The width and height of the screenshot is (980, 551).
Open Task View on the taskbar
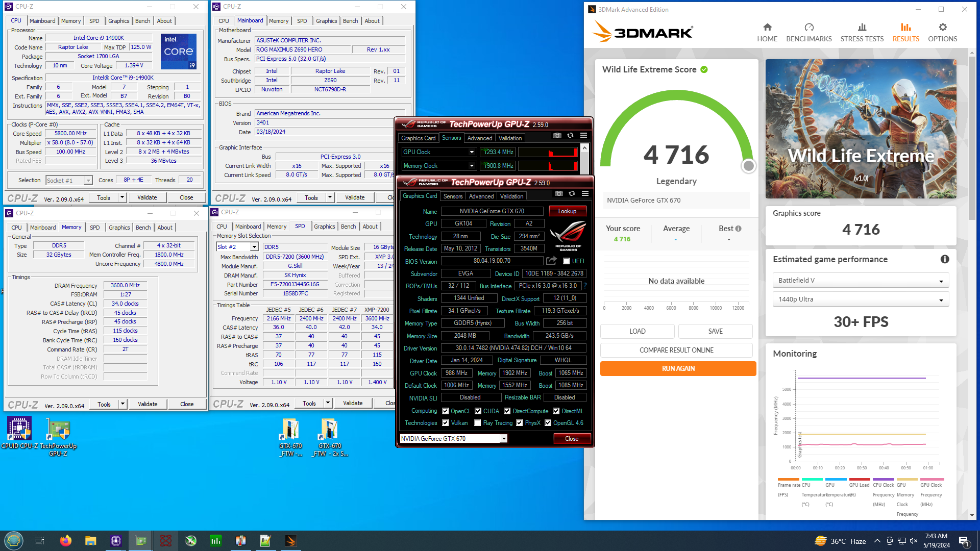pyautogui.click(x=40, y=541)
